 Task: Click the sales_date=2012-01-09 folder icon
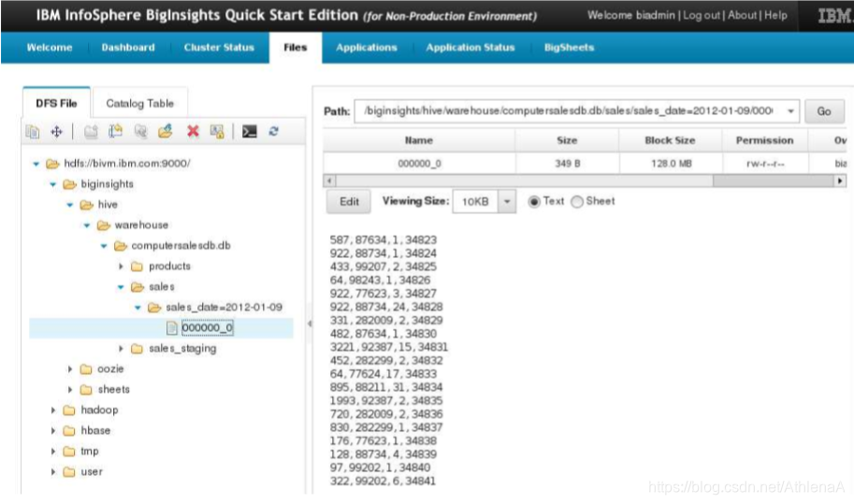(x=154, y=308)
